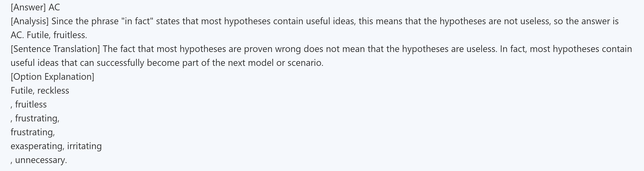Screen dimensions: 644x171
Task: Click the word "wrong" in the translation
Action: (288, 49)
